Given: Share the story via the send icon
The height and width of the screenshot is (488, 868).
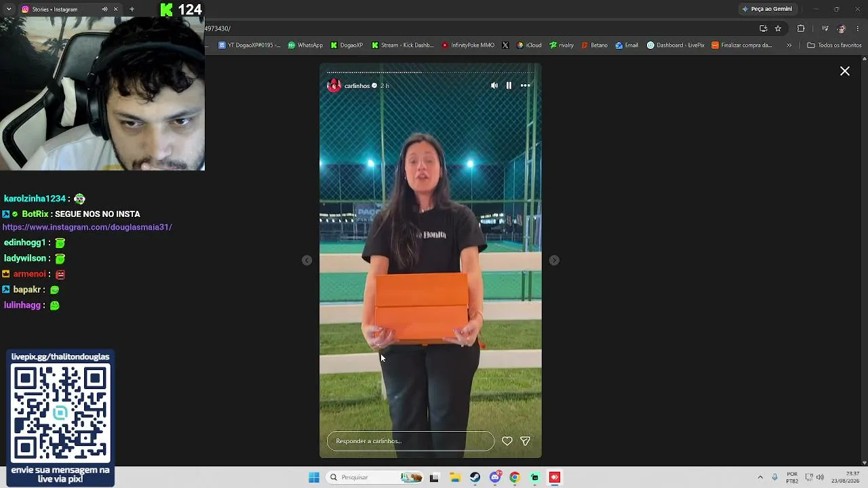Looking at the screenshot, I should pos(525,441).
